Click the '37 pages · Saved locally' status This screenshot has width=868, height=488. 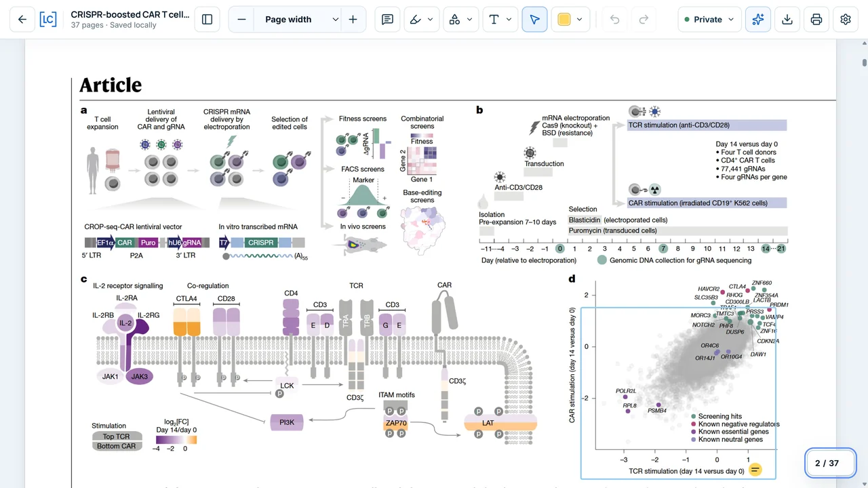tap(113, 25)
